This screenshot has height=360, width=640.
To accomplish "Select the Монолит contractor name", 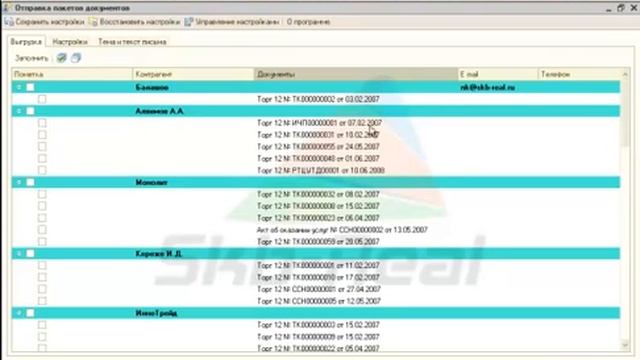I will (151, 182).
